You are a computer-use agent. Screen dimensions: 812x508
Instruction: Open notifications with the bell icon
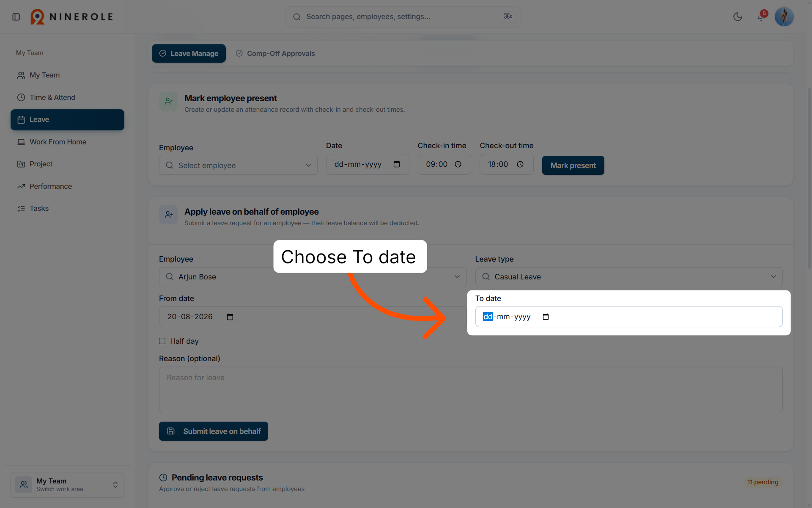click(x=761, y=17)
